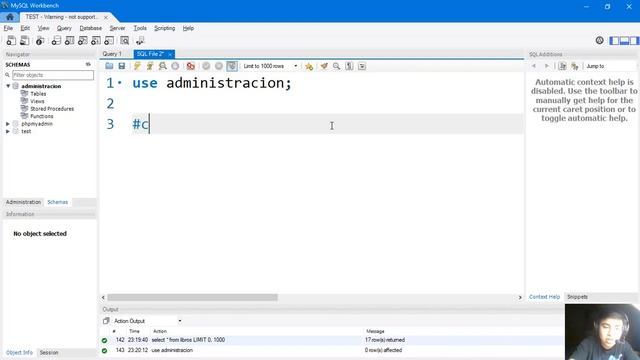Select Tables under administracion

pyautogui.click(x=38, y=94)
